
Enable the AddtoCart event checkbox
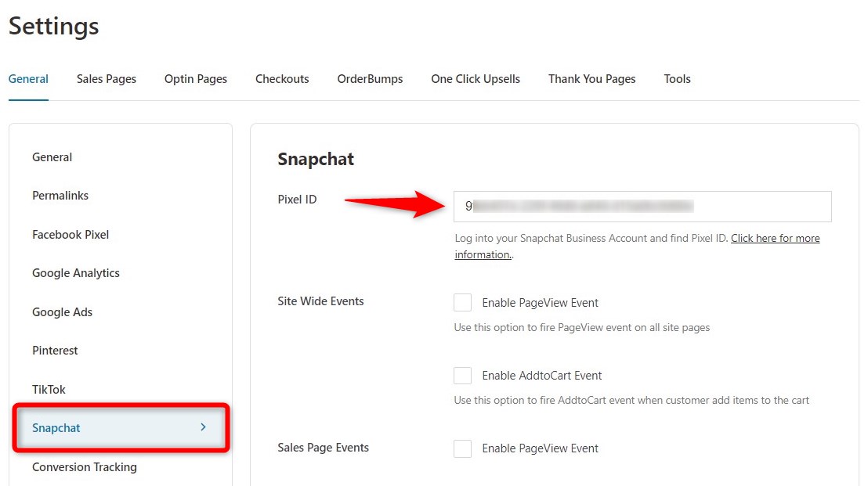[x=462, y=375]
